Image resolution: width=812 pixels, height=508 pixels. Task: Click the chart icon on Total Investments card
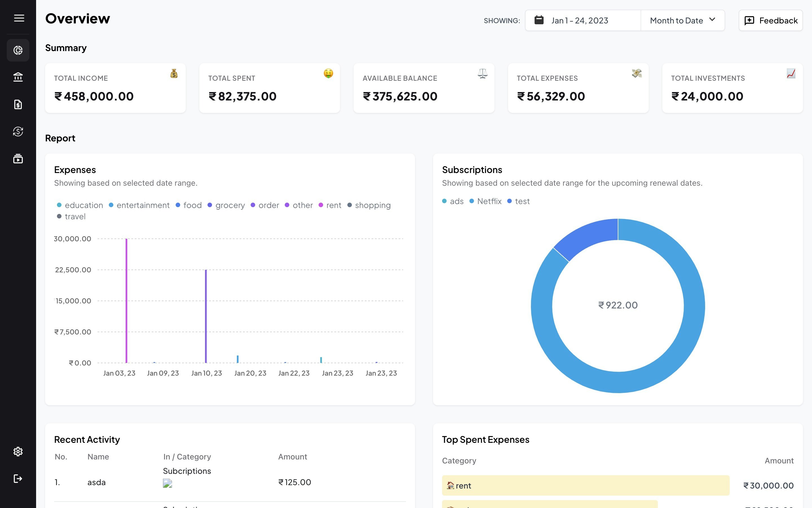pyautogui.click(x=791, y=73)
